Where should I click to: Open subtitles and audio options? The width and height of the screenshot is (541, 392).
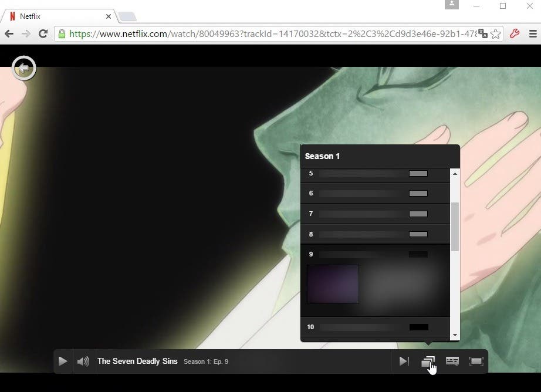(452, 361)
